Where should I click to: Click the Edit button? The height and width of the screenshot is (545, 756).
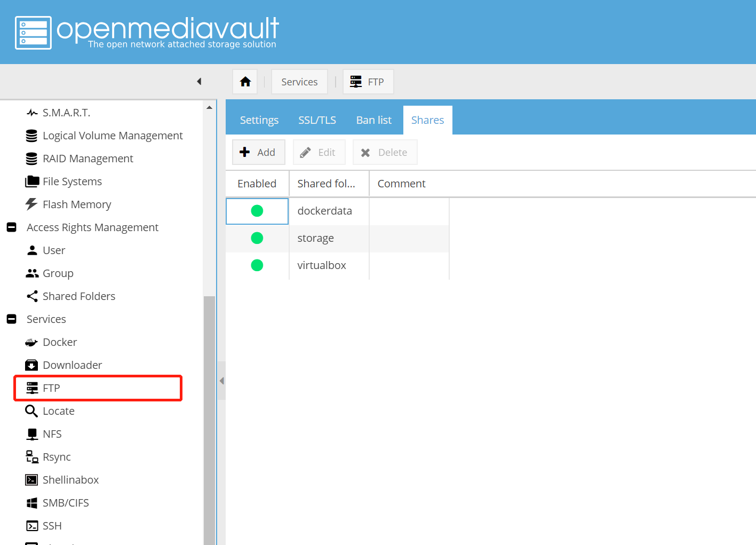click(319, 152)
